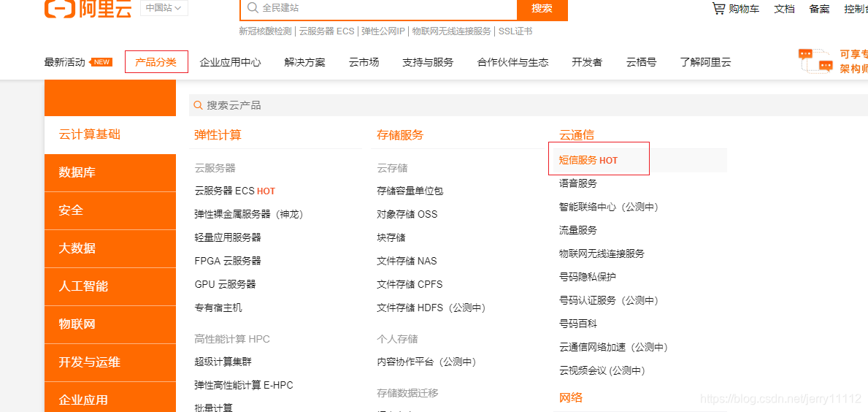This screenshot has width=868, height=412.
Task: Open 流量服务 link
Action: pos(578,230)
